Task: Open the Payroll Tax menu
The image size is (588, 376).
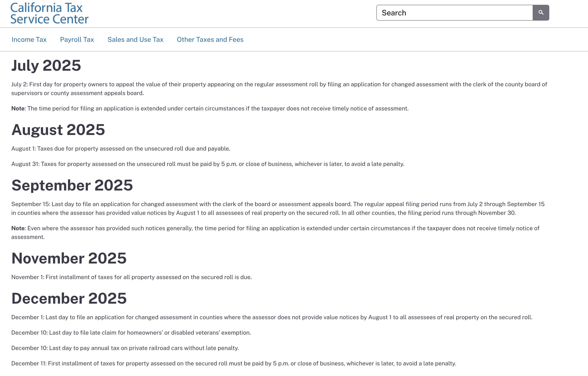Action: coord(77,40)
